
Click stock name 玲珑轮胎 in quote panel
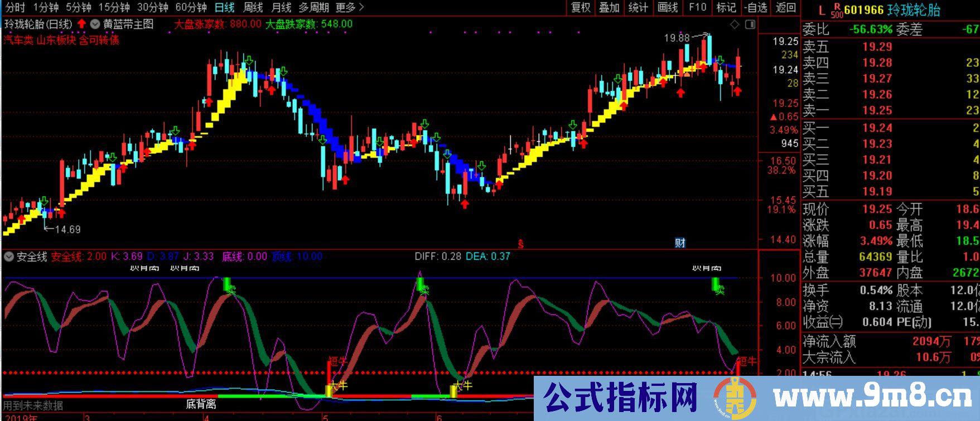pos(914,10)
